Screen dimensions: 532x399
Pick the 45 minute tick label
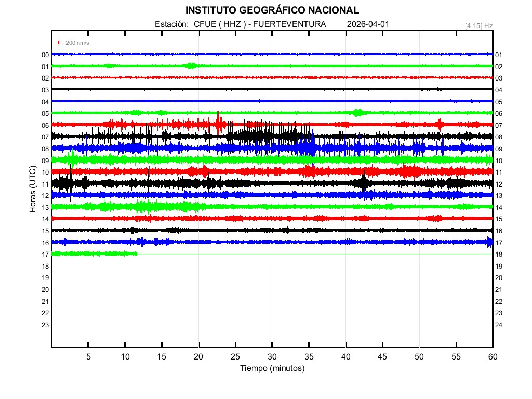(x=382, y=356)
